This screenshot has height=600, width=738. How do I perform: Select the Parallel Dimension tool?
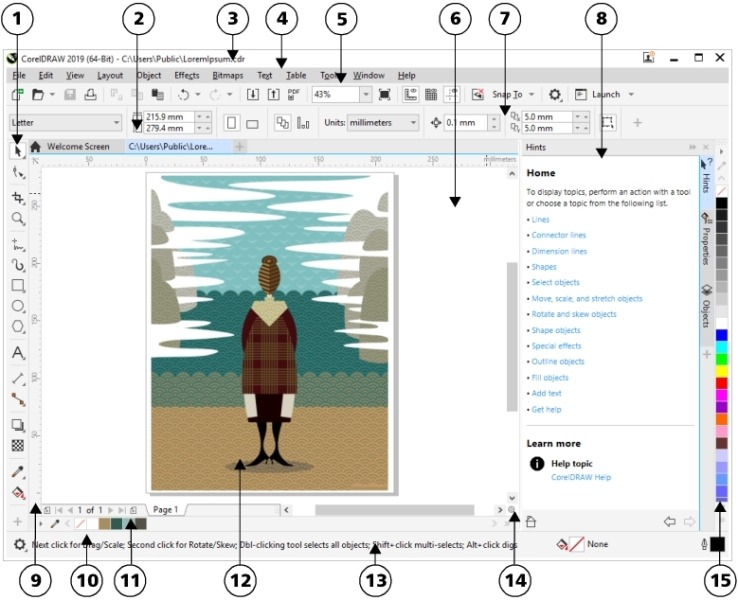(18, 378)
